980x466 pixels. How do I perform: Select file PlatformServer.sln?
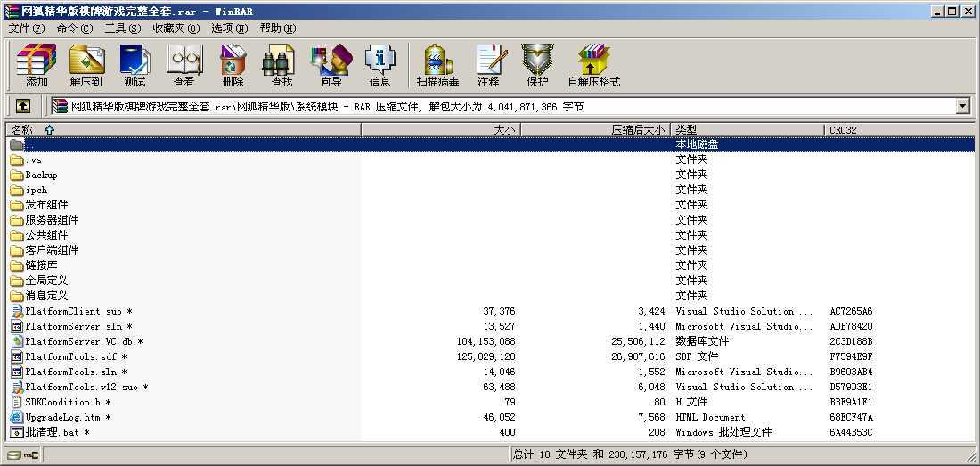click(75, 326)
